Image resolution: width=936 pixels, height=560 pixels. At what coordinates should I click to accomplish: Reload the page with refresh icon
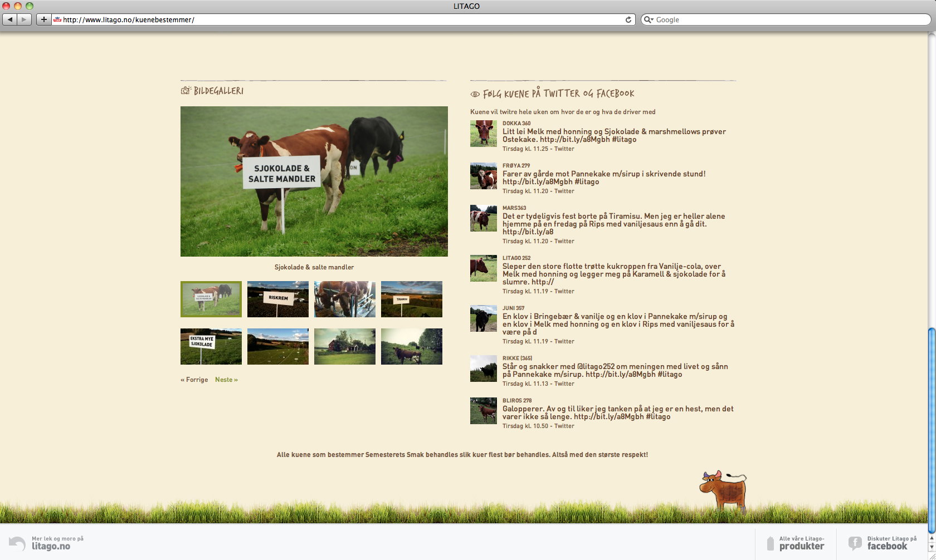pos(628,19)
